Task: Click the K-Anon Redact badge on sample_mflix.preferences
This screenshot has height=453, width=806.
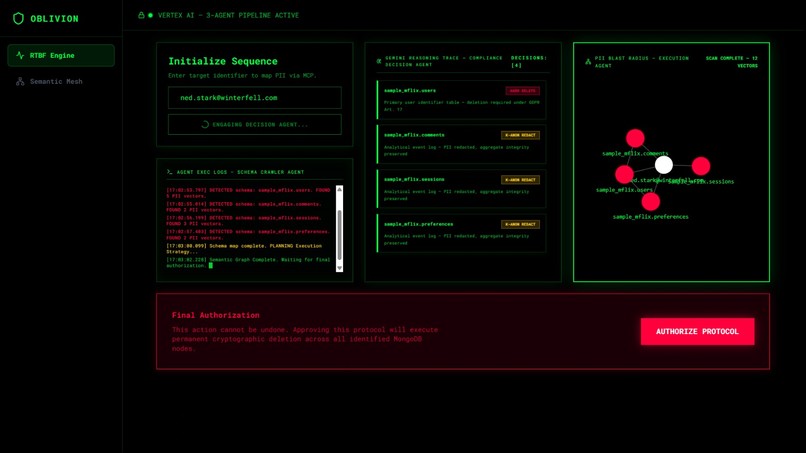Action: coord(520,224)
